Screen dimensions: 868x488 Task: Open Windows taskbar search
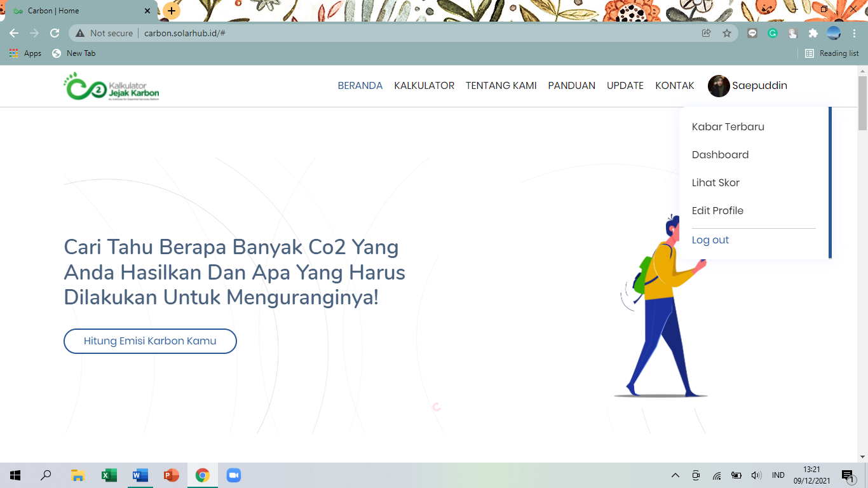click(x=46, y=475)
